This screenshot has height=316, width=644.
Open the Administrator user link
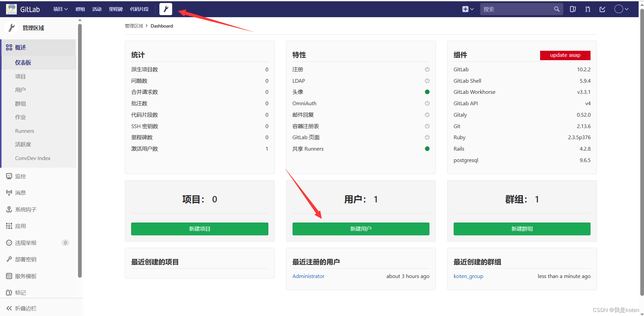308,276
